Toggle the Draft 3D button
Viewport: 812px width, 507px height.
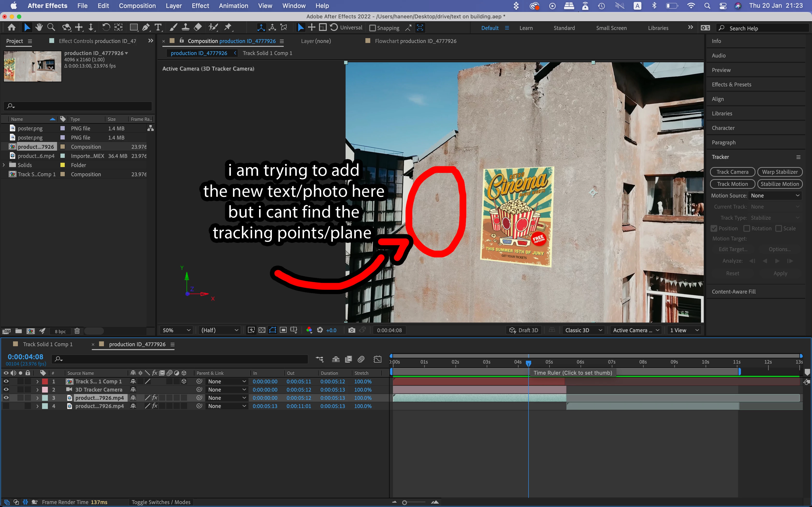523,330
